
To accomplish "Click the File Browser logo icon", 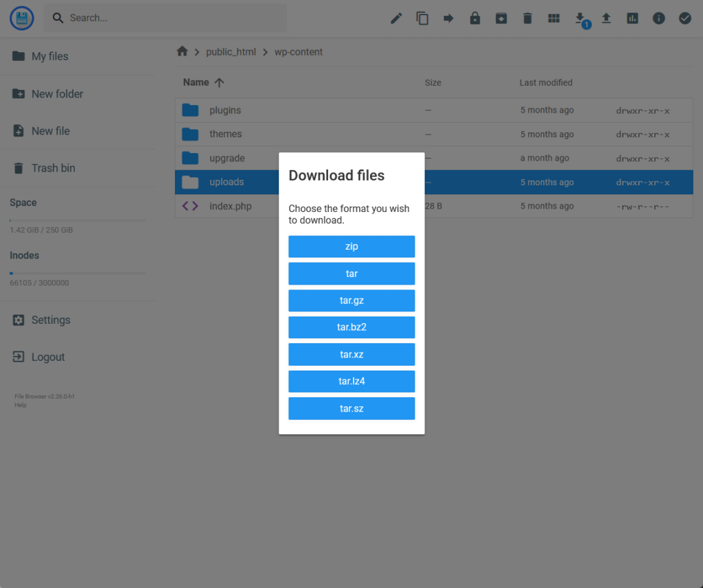I will tap(21, 19).
